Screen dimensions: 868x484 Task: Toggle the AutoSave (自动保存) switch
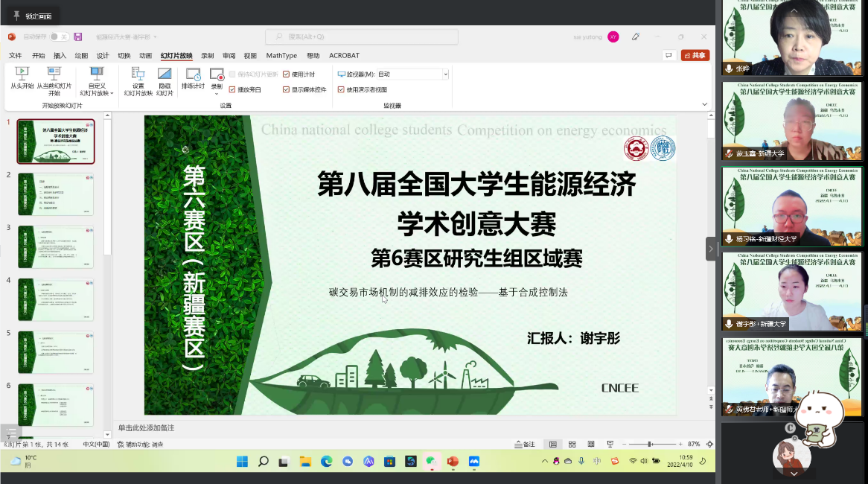(59, 36)
